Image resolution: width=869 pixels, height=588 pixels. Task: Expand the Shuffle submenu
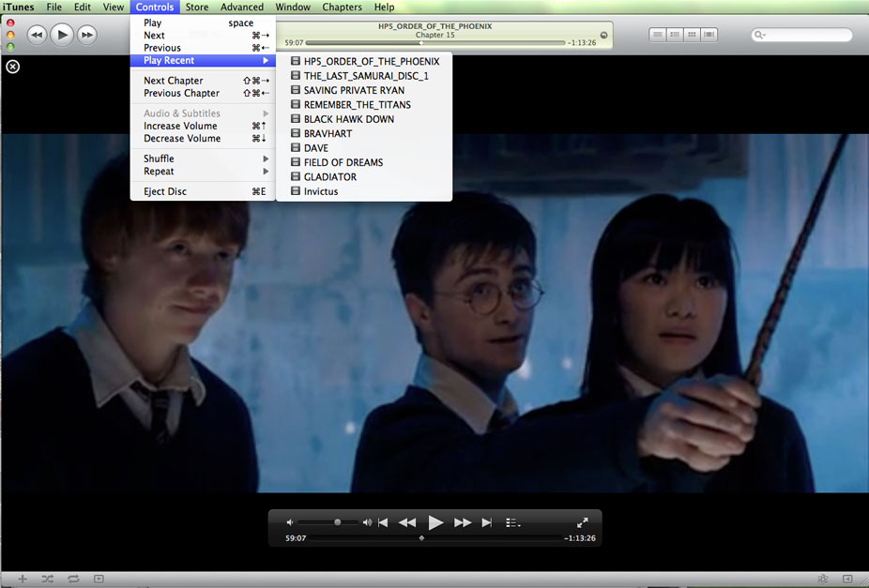pyautogui.click(x=203, y=158)
